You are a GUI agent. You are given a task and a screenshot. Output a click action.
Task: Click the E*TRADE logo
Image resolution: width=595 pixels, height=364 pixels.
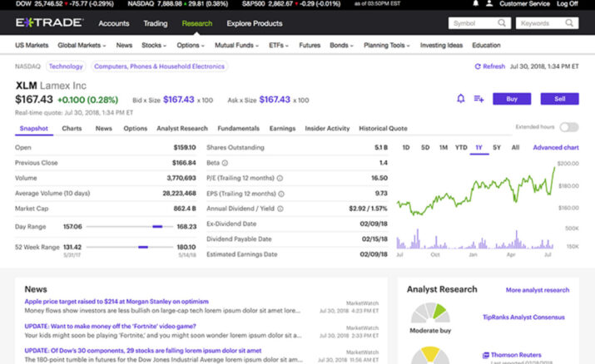pyautogui.click(x=49, y=22)
